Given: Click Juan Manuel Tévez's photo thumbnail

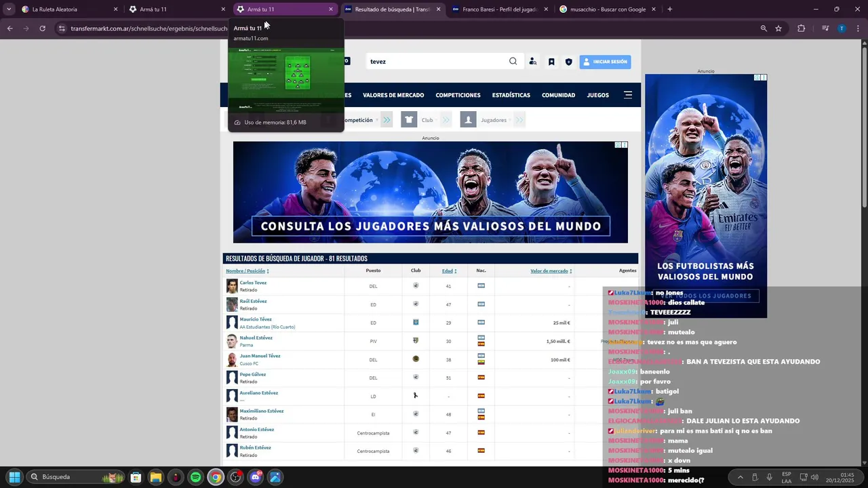Looking at the screenshot, I should (x=232, y=359).
